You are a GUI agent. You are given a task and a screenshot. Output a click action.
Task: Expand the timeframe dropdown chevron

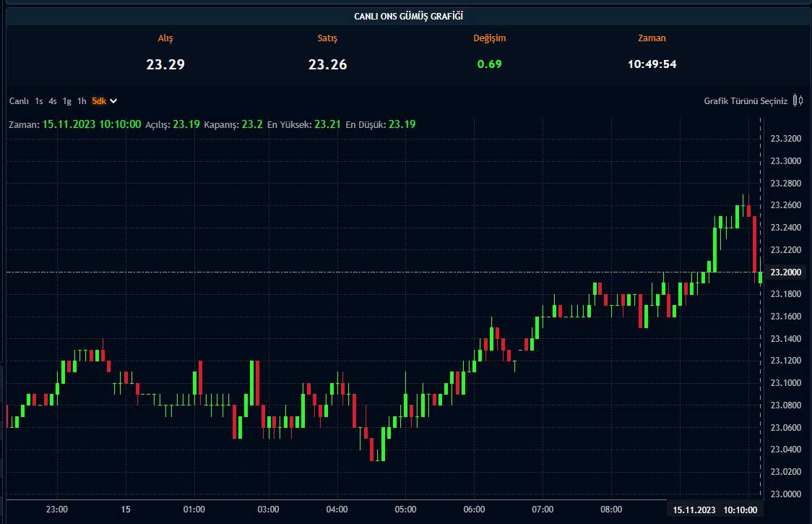[x=113, y=101]
